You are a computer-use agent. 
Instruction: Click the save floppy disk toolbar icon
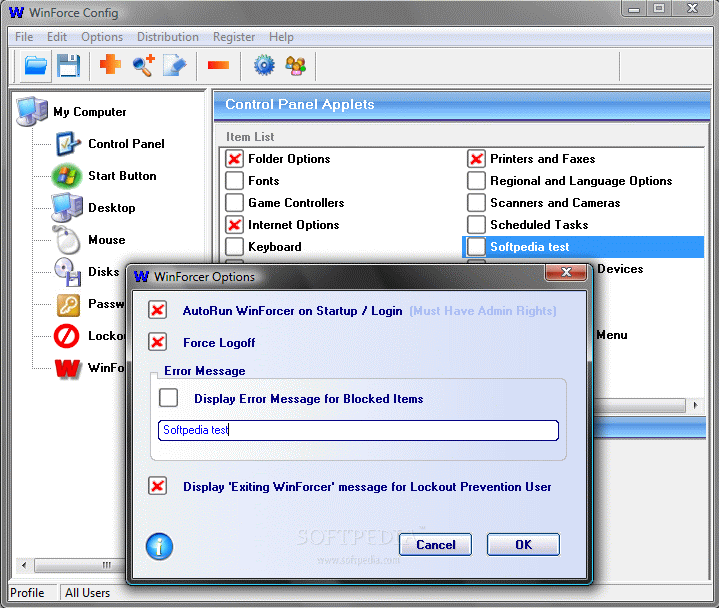pos(69,66)
